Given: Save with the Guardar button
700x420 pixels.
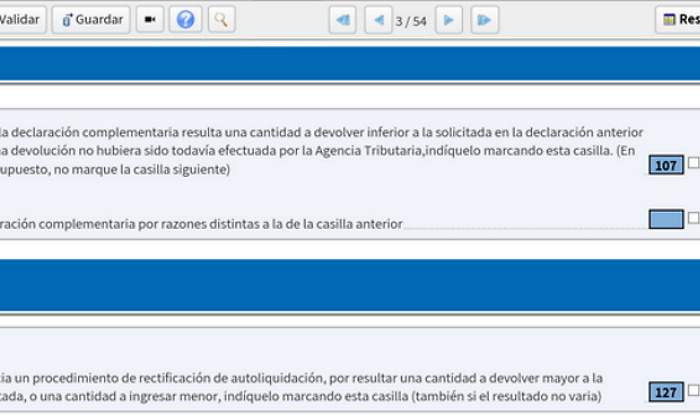Looking at the screenshot, I should point(91,20).
